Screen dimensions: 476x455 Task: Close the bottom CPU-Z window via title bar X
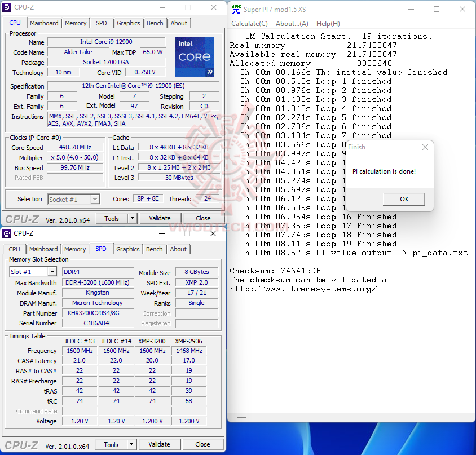[x=213, y=233]
